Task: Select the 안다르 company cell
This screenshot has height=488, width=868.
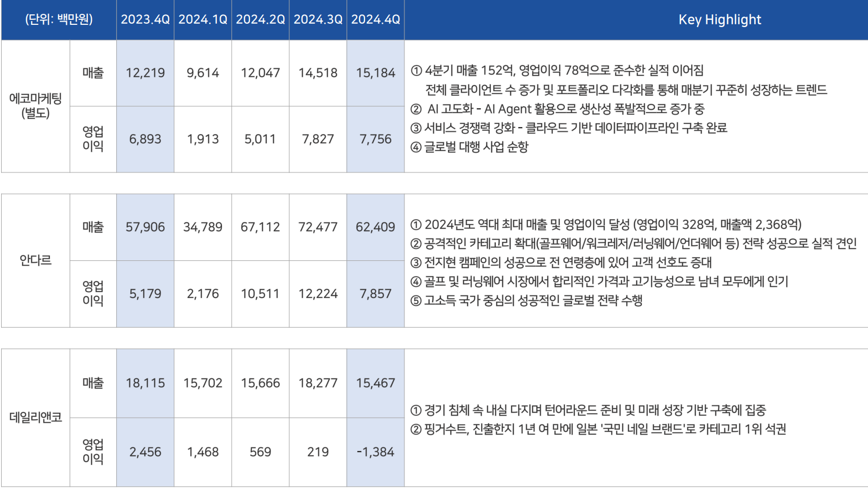Action: point(35,260)
